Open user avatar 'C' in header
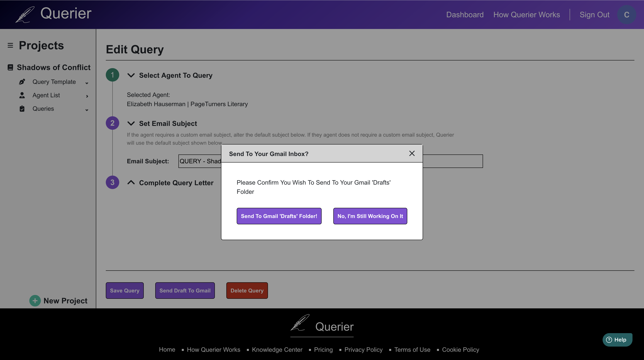Viewport: 644px width, 360px height. pos(627,15)
